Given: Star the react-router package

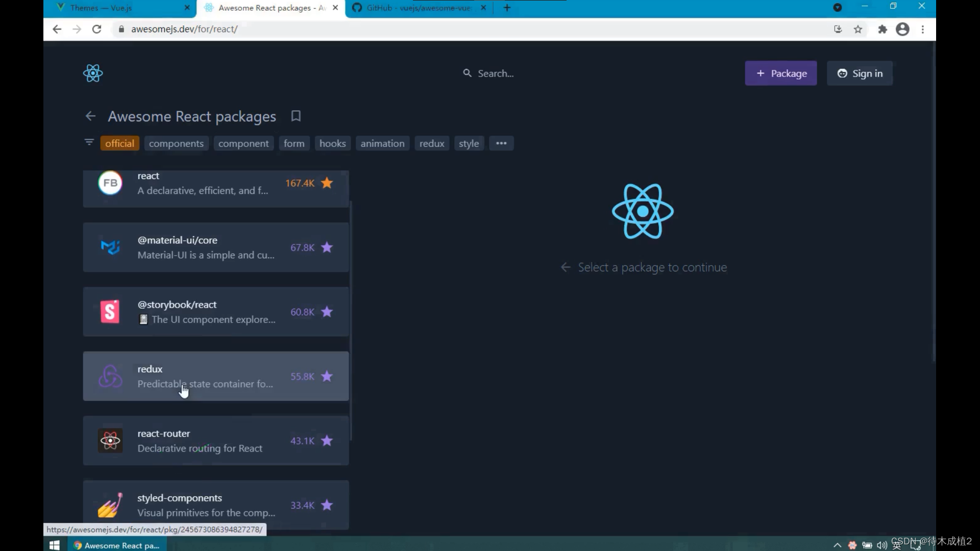Looking at the screenshot, I should click(x=327, y=441).
